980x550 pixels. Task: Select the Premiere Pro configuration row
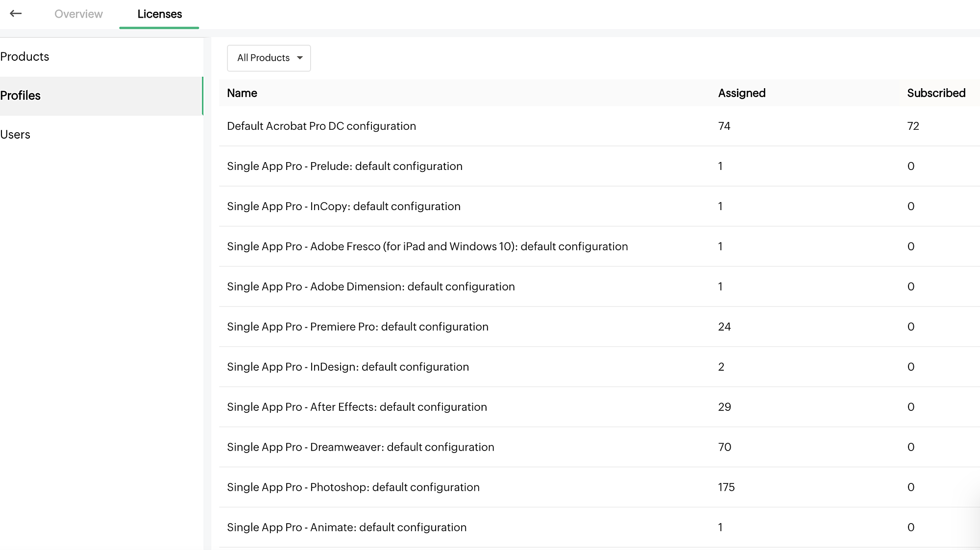click(x=357, y=327)
